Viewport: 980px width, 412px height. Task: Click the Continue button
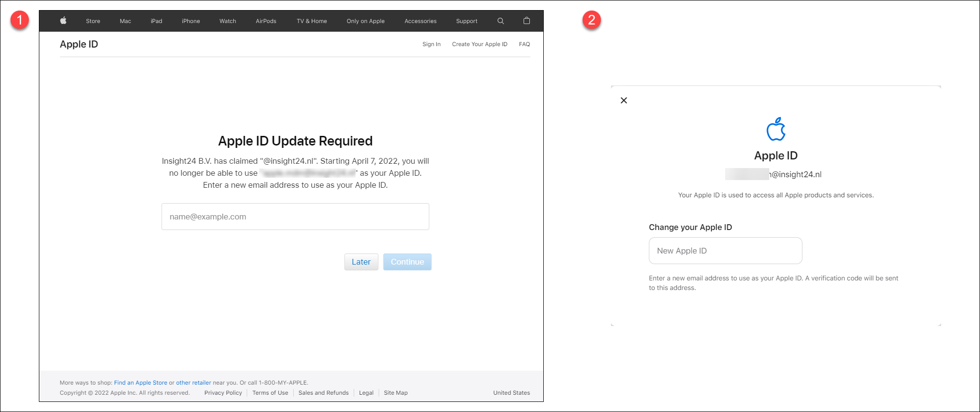pos(407,262)
